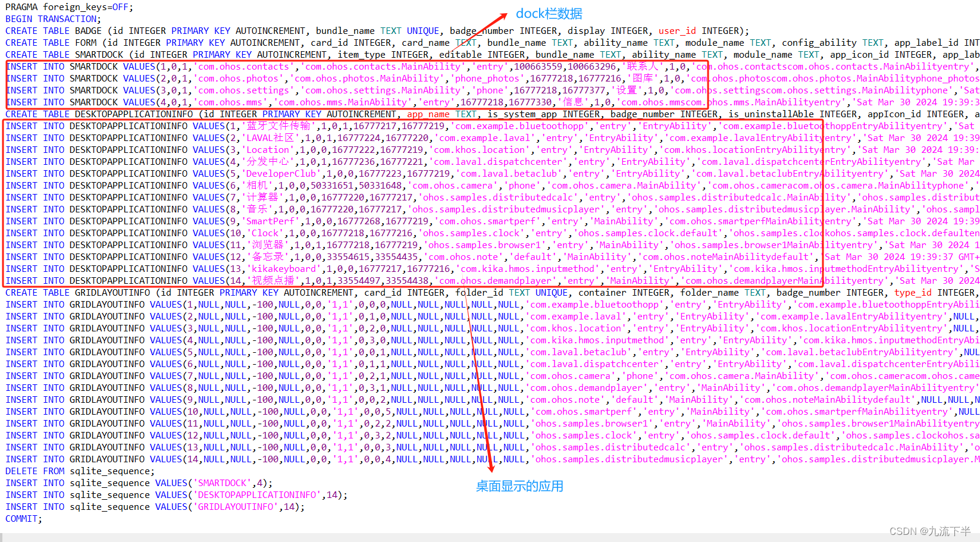Click 'com.khos.location' in GRIDLAYOUTINFO row 3
980x542 pixels.
point(576,328)
